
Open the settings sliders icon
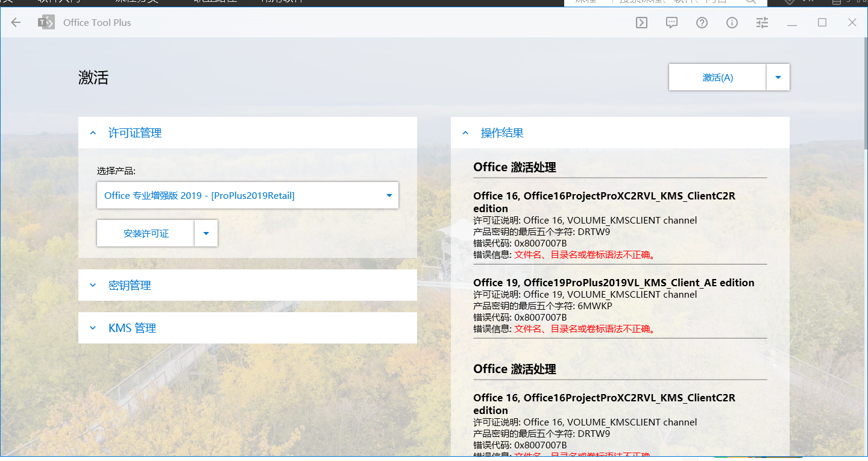pyautogui.click(x=762, y=23)
